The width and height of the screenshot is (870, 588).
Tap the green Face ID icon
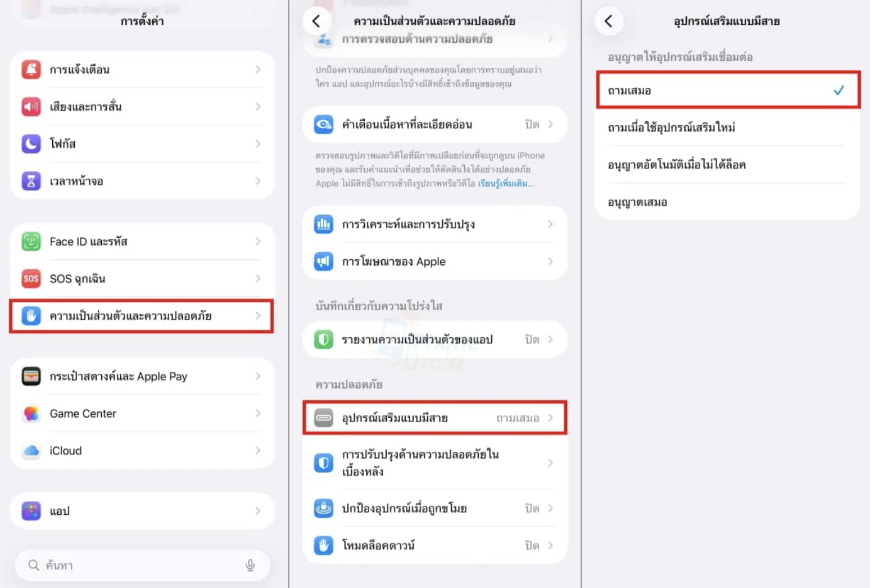pos(31,242)
